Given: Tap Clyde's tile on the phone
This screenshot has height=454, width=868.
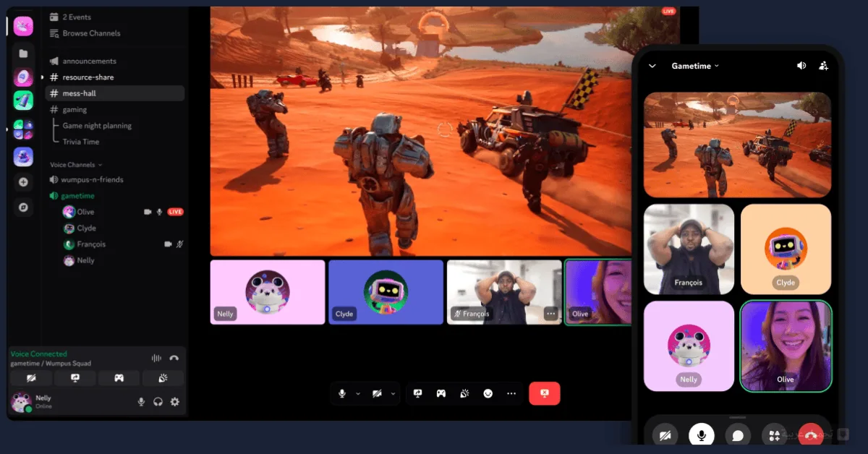Looking at the screenshot, I should [x=786, y=249].
